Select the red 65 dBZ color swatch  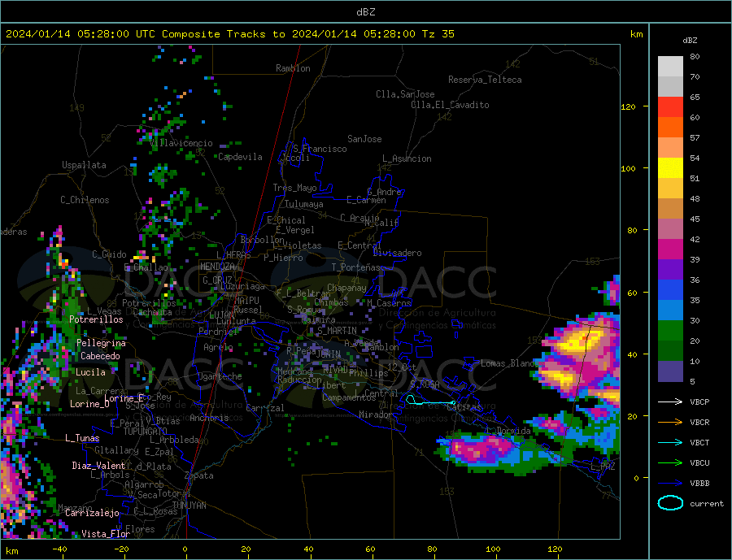pyautogui.click(x=670, y=106)
